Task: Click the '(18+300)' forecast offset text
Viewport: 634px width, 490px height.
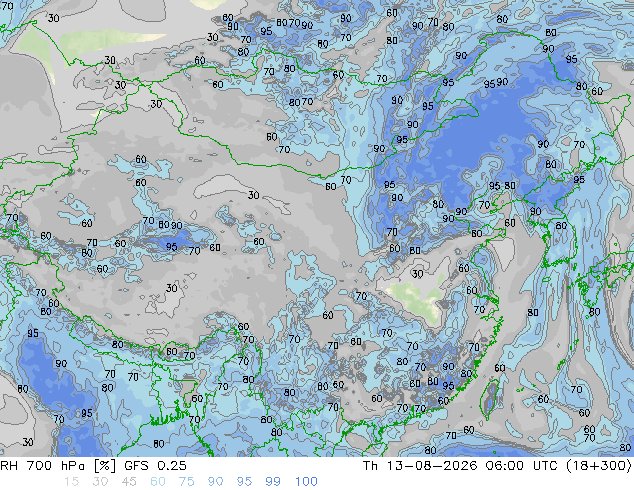Action: point(598,466)
